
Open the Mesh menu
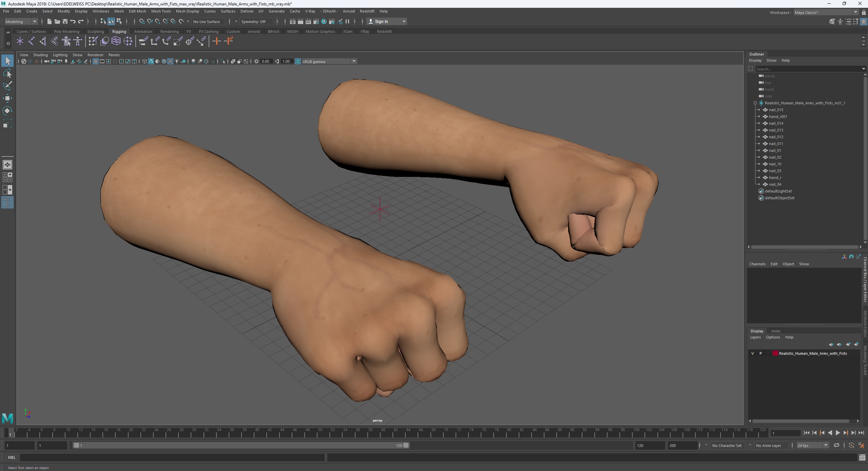pos(118,11)
